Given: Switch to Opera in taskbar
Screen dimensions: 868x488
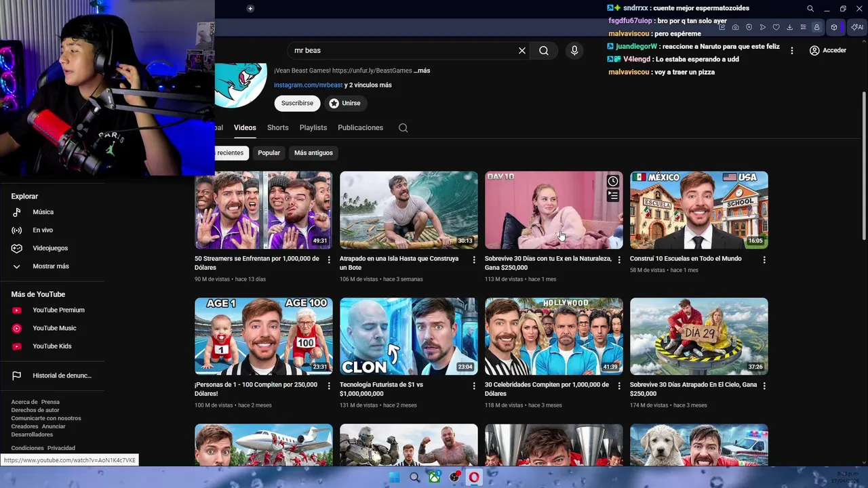Looking at the screenshot, I should tap(474, 477).
